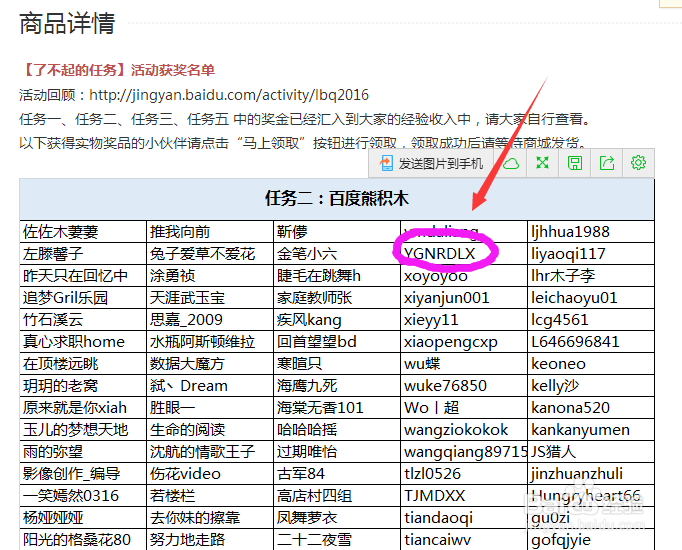Select cell 数据大魔方
The height and width of the screenshot is (550, 682).
(x=210, y=364)
